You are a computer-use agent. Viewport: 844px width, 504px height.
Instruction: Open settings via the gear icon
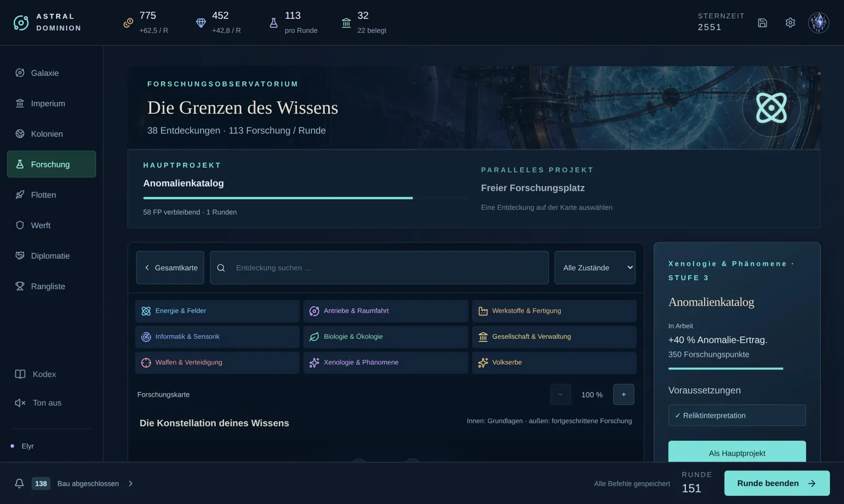tap(790, 23)
